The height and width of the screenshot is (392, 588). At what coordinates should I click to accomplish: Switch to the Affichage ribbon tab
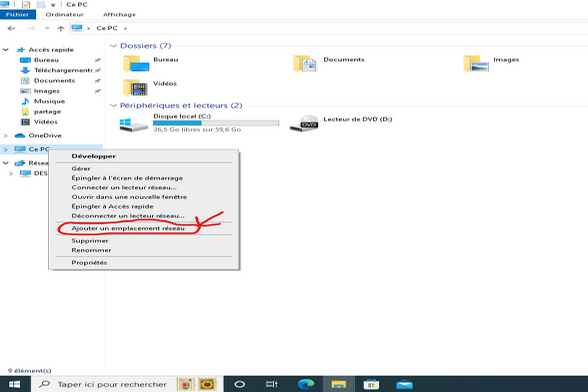119,15
